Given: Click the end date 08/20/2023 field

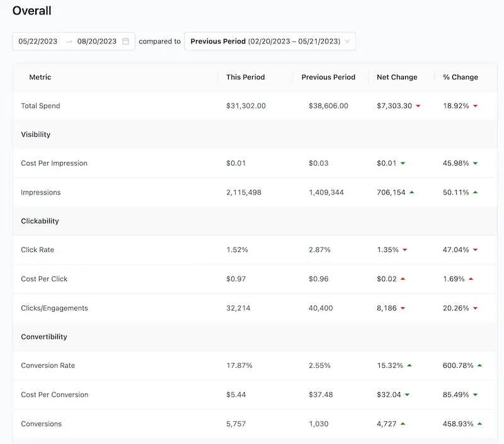Looking at the screenshot, I should click(97, 42).
